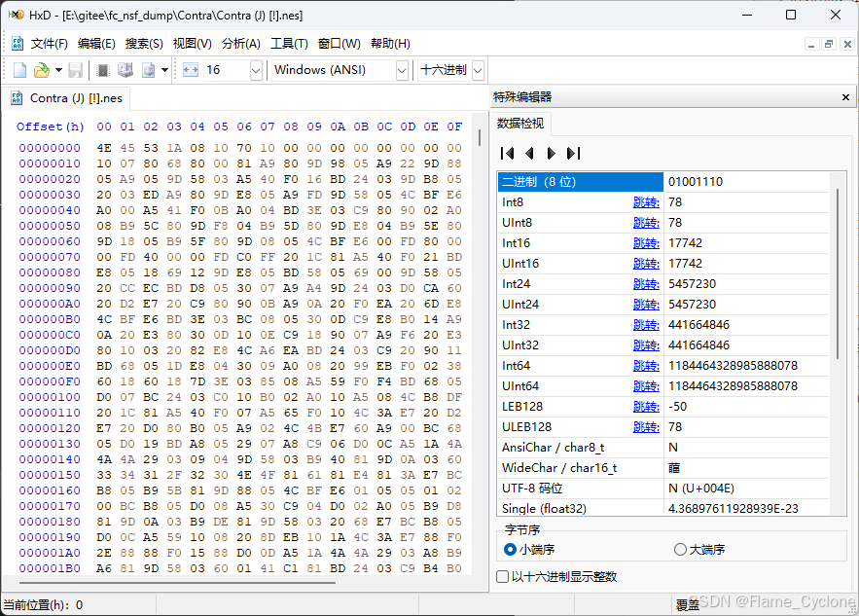Click the 覆盖 overwrite mode status indicator
This screenshot has width=859, height=616.
coord(688,605)
